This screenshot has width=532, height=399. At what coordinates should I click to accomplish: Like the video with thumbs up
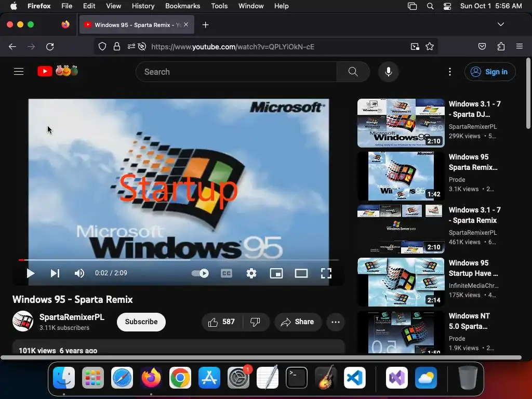point(222,322)
